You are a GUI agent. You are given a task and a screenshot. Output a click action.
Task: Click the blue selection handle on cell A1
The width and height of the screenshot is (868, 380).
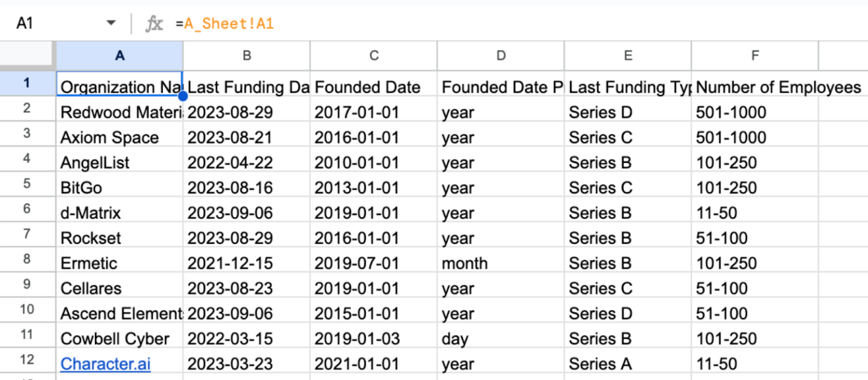point(183,96)
